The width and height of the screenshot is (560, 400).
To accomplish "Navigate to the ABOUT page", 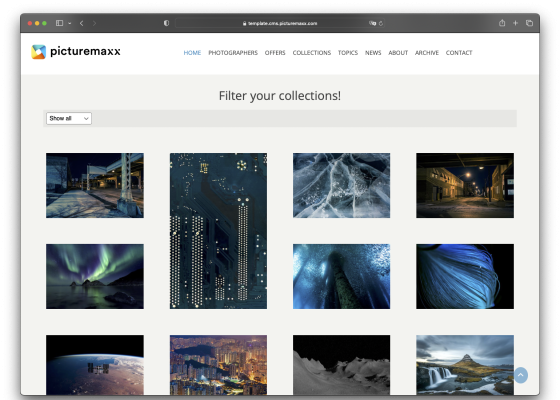I will coord(398,53).
